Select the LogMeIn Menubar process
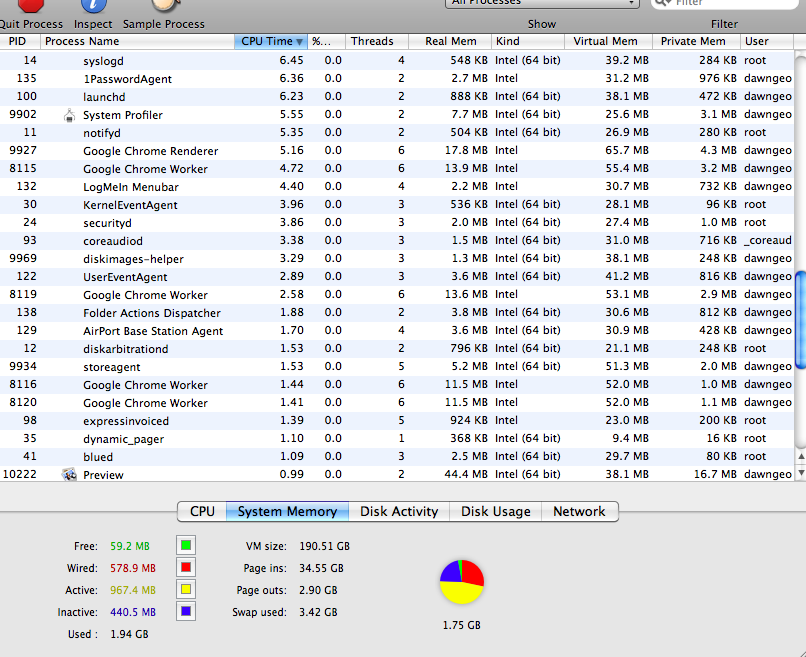This screenshot has height=657, width=806. click(397, 186)
